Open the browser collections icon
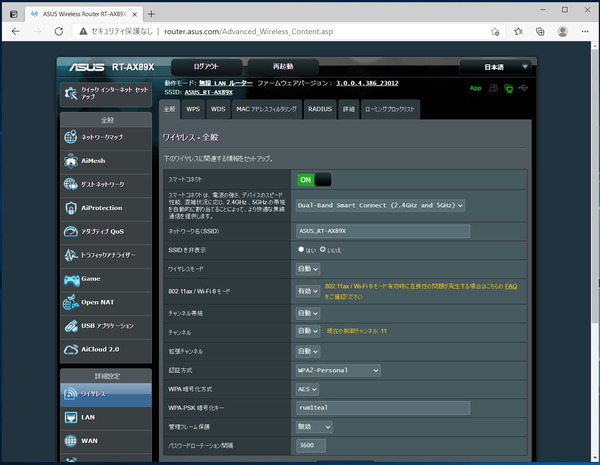 (540, 31)
